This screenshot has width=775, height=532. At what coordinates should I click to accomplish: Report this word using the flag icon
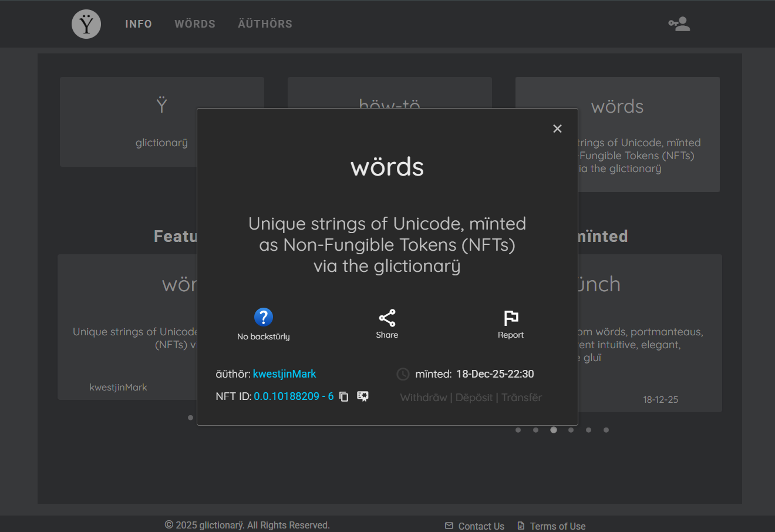(x=511, y=318)
